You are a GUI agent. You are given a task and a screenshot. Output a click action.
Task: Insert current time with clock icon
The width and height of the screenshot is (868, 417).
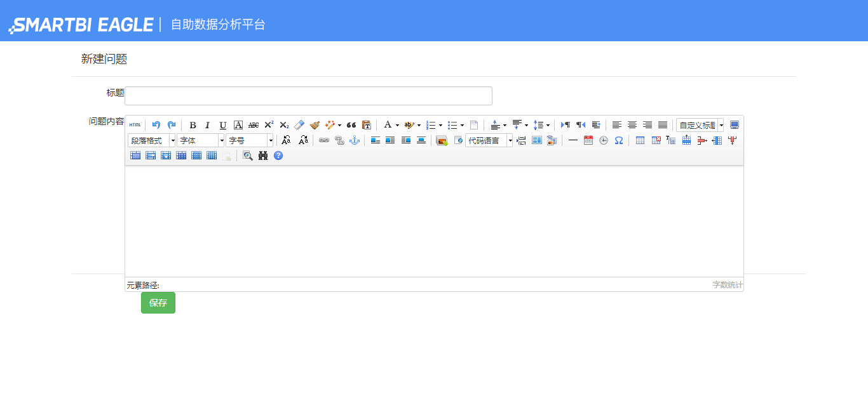point(604,140)
